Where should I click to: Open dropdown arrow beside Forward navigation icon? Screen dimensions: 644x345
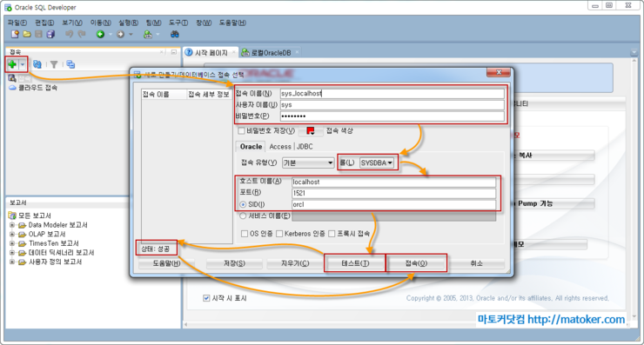pos(131,35)
